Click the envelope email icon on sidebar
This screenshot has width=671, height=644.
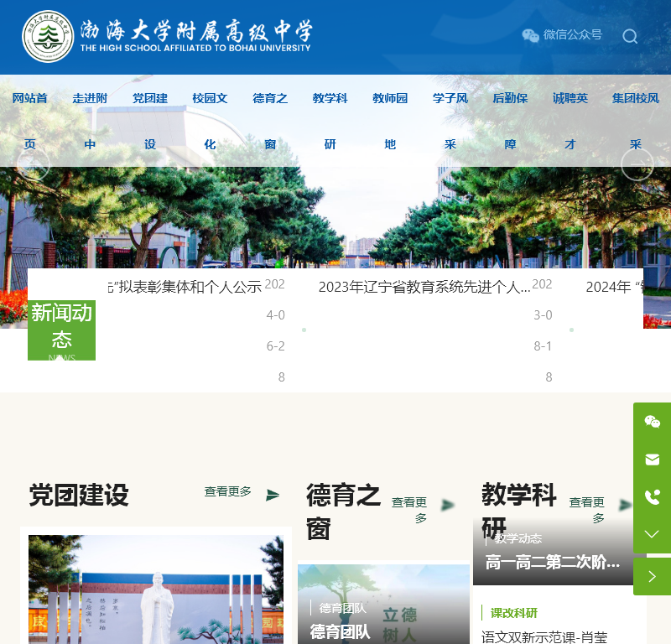coord(652,460)
